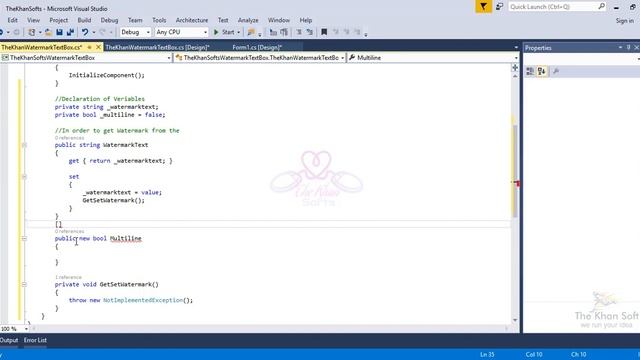This screenshot has height=360, width=640.
Task: Click the Redo toolbar icon
Action: 103,32
